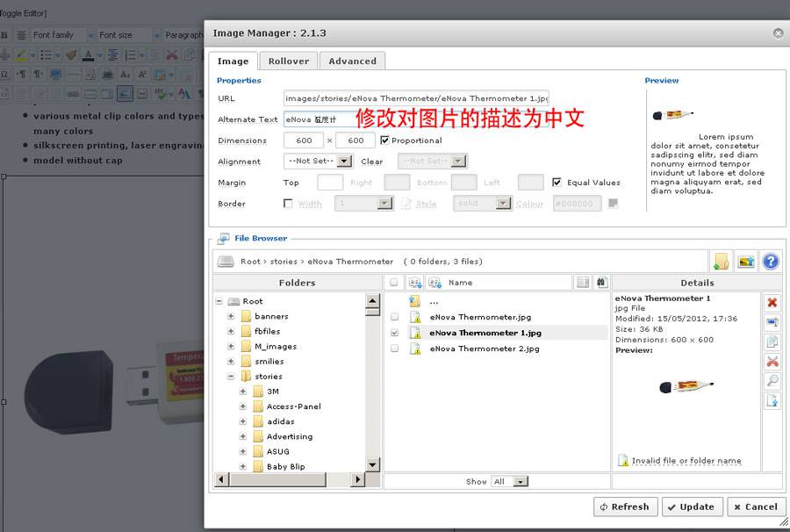Rename the selected file via the rename icon

[x=772, y=320]
